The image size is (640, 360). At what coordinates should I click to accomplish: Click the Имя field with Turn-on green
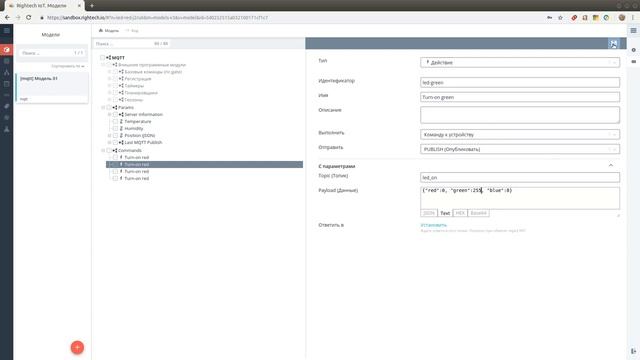pos(520,97)
